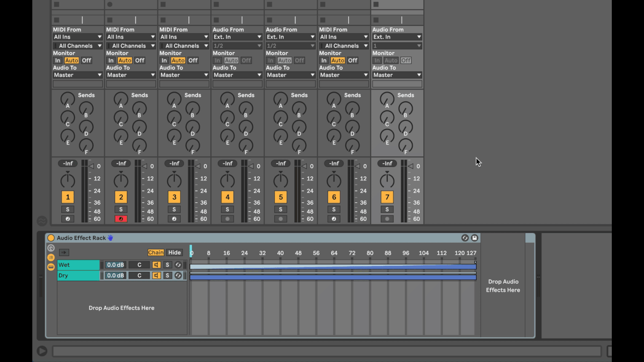Open the Audio To Master dropdown on track 1
Screen dimensions: 644x362
[x=77, y=75]
